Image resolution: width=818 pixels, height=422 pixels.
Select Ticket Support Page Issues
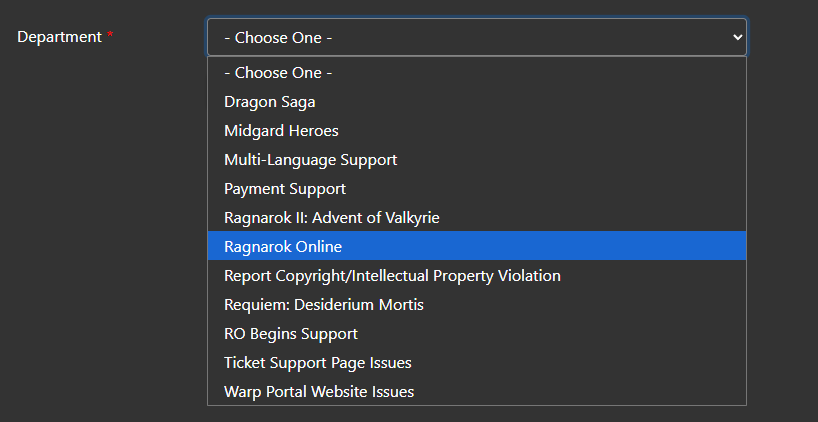point(317,362)
